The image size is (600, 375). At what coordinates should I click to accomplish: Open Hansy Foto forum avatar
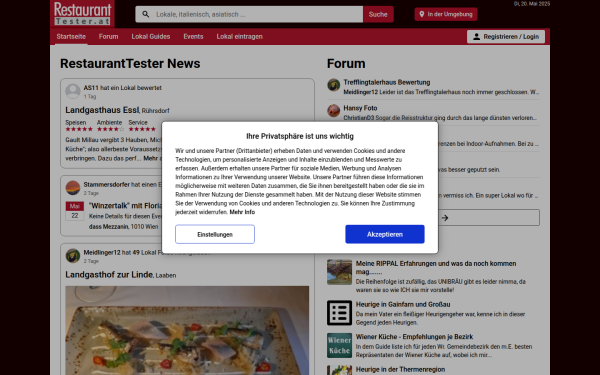pyautogui.click(x=334, y=111)
